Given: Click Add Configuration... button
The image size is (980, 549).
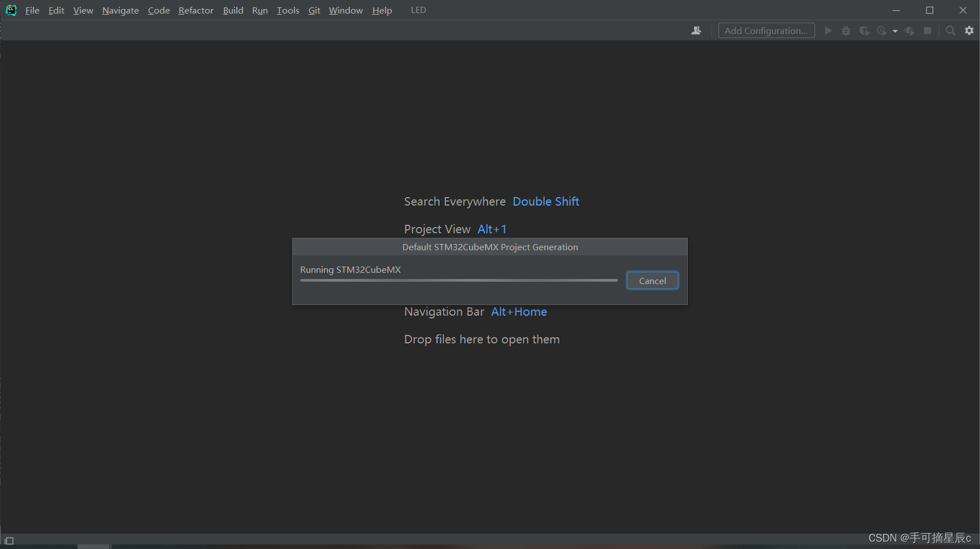Looking at the screenshot, I should point(766,30).
